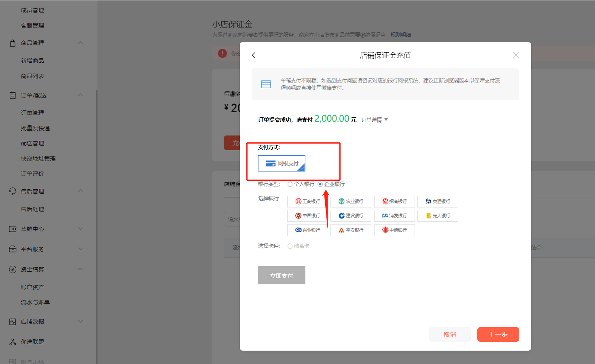The image size is (595, 364).
Task: Open 流水与账单 in the sidebar
Action: (x=35, y=302)
